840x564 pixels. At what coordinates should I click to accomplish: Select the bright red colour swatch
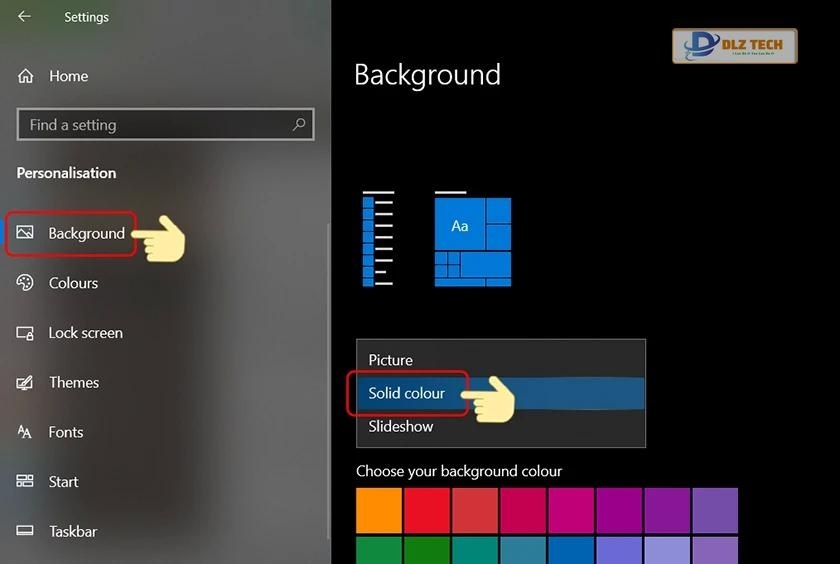coord(427,510)
